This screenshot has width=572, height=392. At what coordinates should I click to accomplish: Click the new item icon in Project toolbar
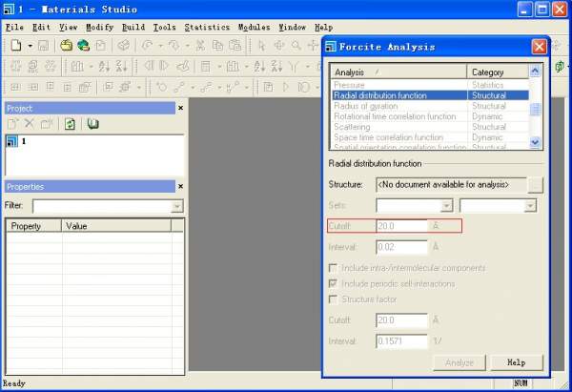point(12,124)
